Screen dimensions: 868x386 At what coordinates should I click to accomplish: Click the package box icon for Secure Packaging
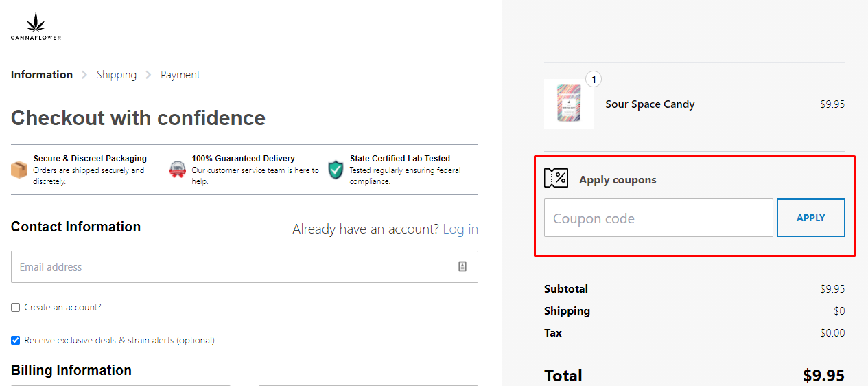[19, 170]
